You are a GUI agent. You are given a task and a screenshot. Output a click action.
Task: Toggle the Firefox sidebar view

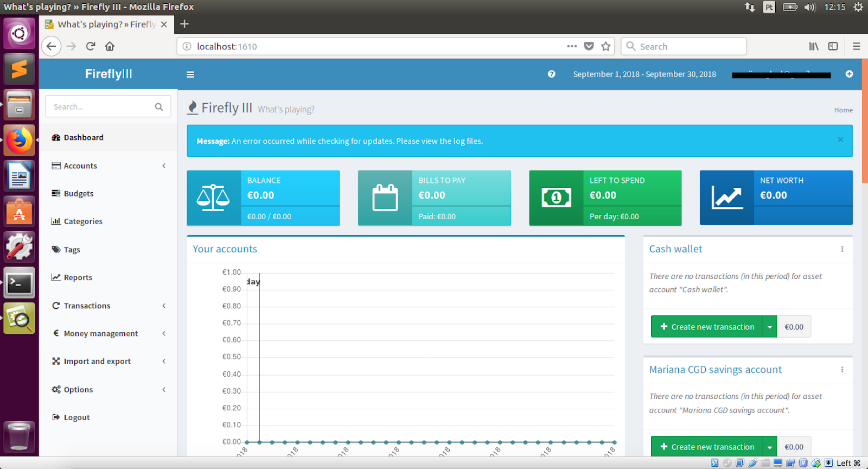(833, 46)
